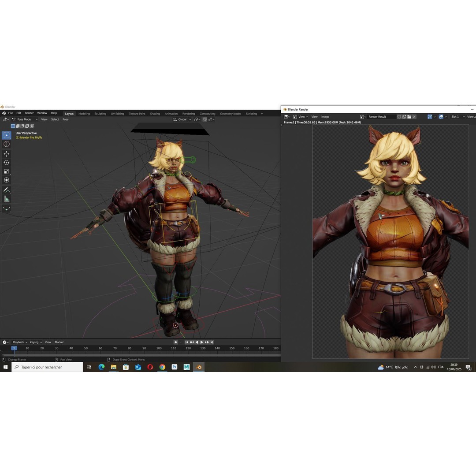The height and width of the screenshot is (476, 476).
Task: Choose the Invert selection mode icon
Action: click(x=27, y=126)
